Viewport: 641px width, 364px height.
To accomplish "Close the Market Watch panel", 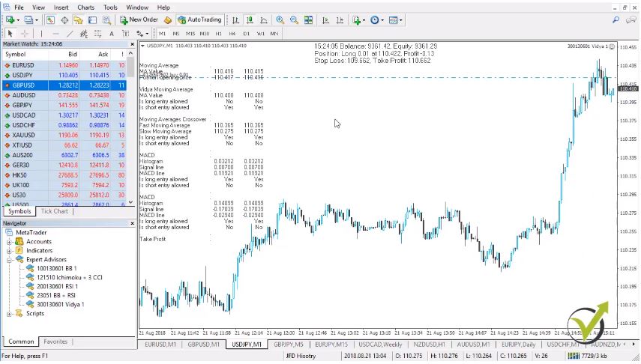I will tap(132, 44).
